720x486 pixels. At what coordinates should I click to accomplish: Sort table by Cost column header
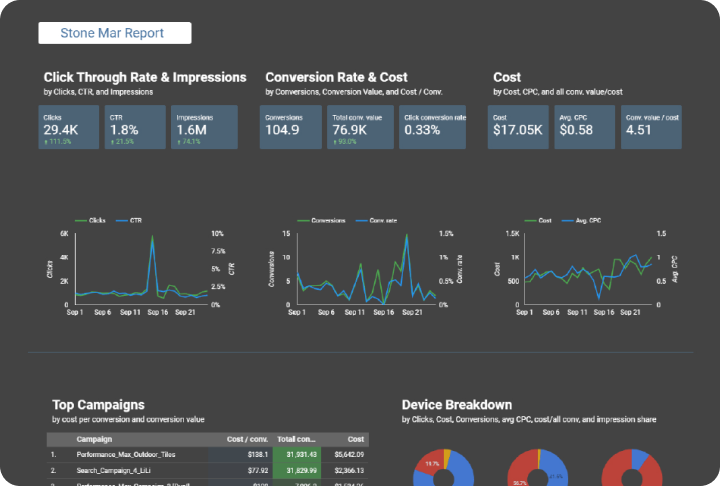356,439
